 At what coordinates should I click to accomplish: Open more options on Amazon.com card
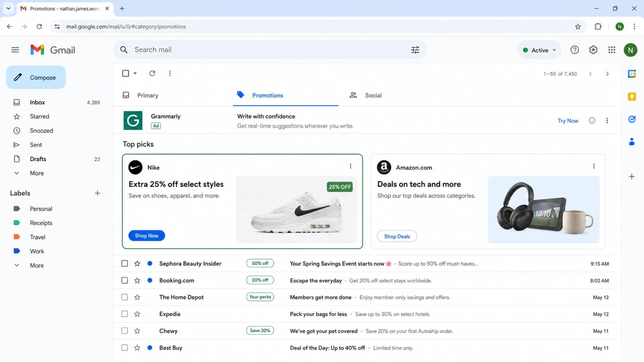594,166
